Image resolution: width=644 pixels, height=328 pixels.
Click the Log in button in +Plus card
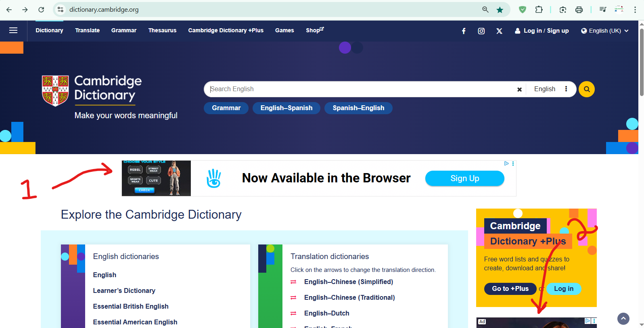tap(564, 289)
